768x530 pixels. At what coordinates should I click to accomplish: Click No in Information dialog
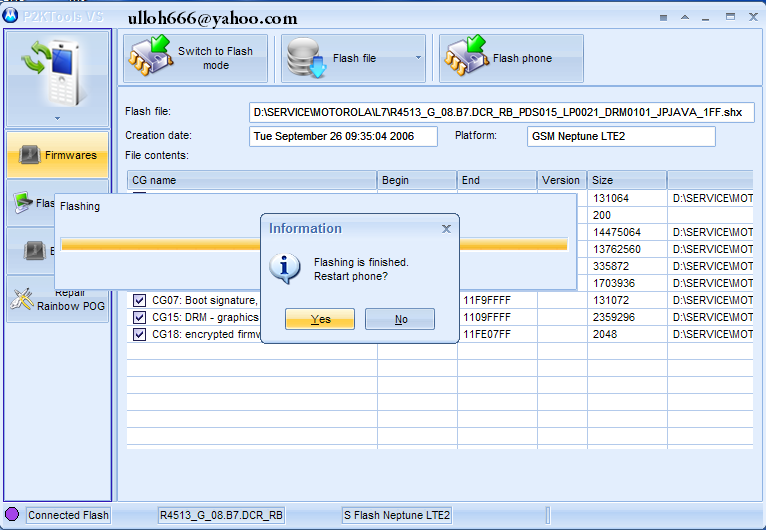point(400,319)
